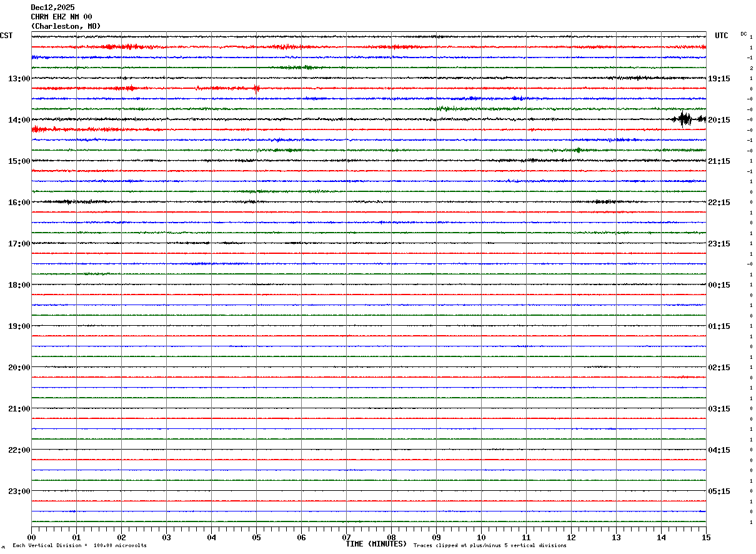The height and width of the screenshot is (554, 756).
Task: Click the 04:15 UTC time label
Action: click(719, 450)
